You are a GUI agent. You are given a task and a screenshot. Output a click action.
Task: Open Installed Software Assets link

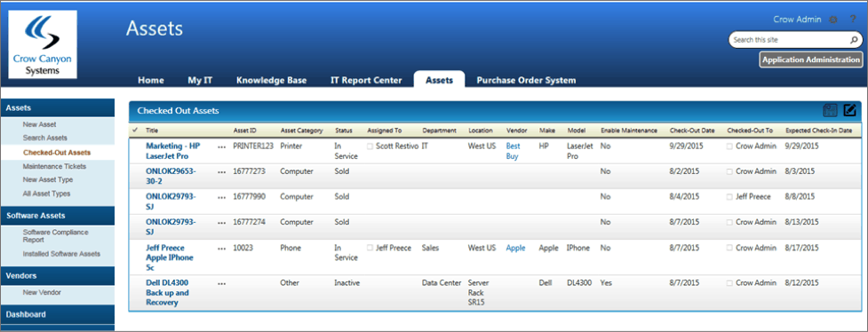[61, 254]
